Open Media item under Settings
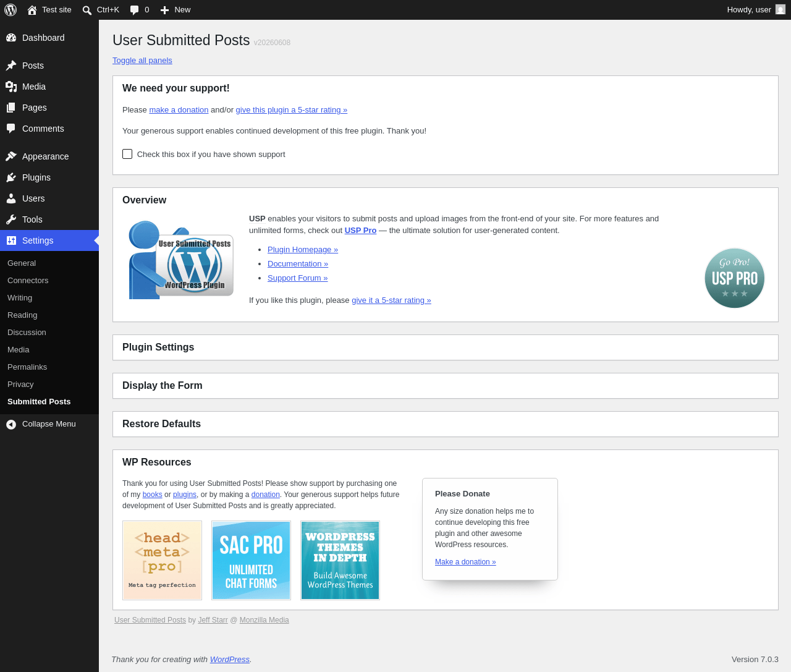 point(49,350)
